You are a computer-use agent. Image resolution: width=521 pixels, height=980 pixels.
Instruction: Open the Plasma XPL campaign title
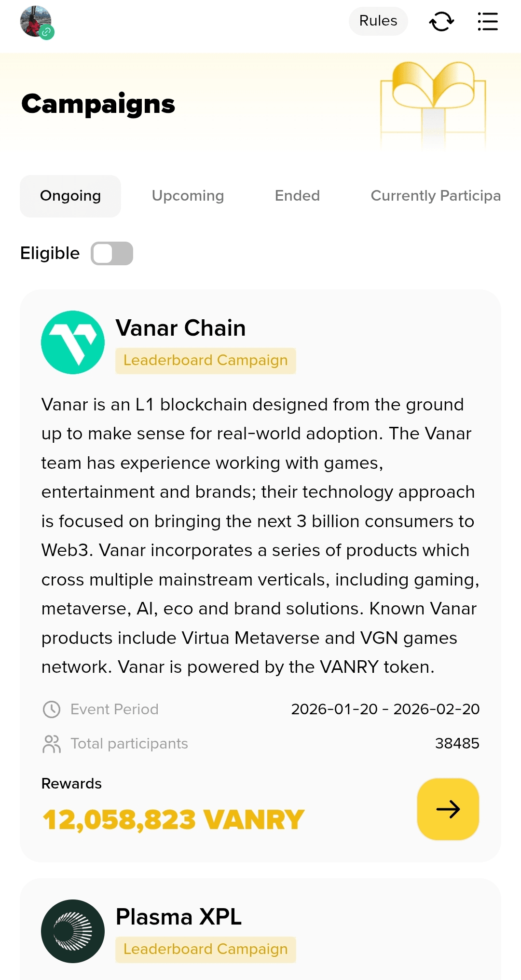(178, 916)
